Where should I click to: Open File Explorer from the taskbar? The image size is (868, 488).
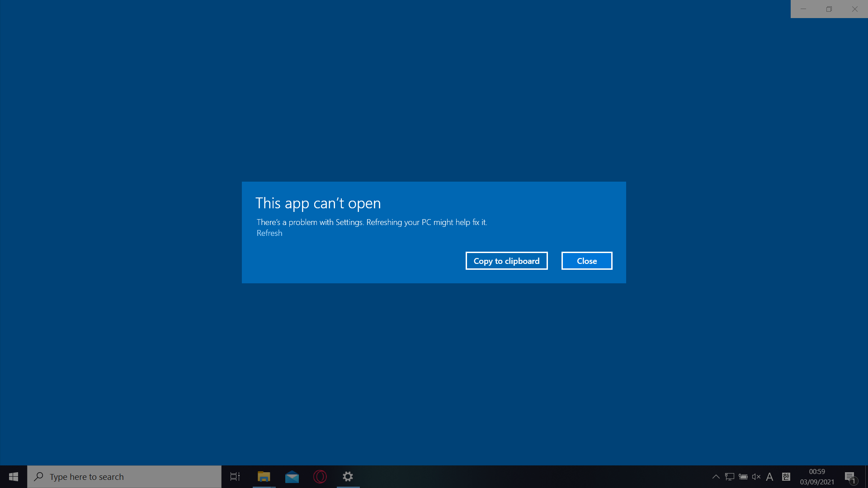(264, 477)
